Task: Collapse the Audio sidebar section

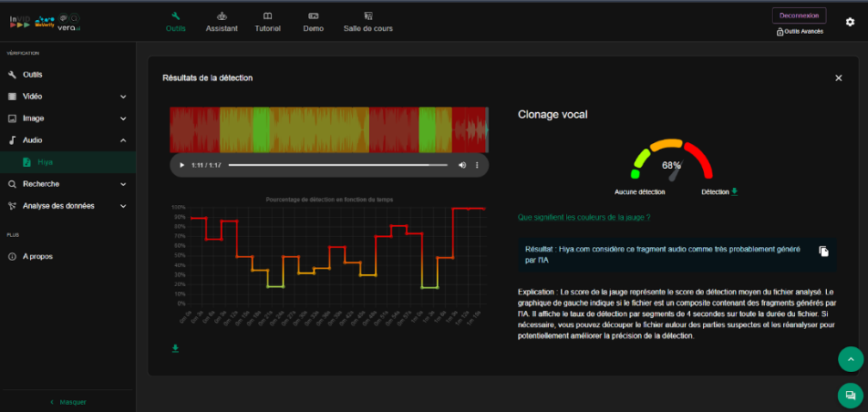Action: (123, 140)
